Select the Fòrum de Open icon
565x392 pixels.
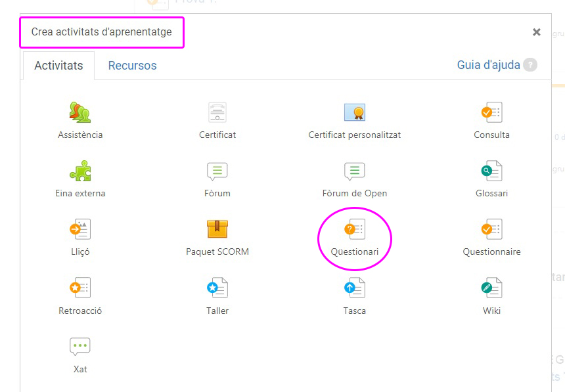point(355,171)
